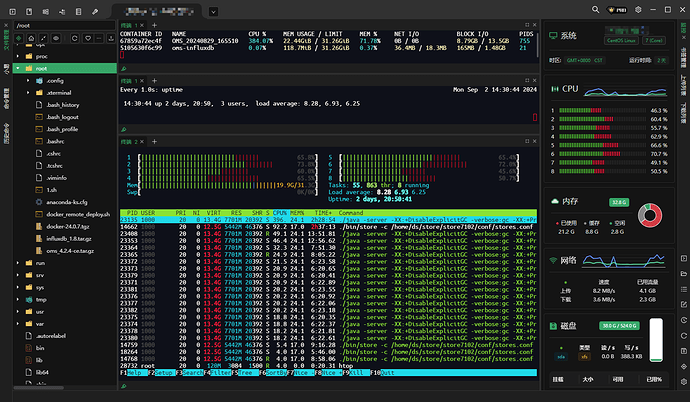Click the crown PRO badge
Image resolution: width=690 pixels, height=402 pixels.
617,10
